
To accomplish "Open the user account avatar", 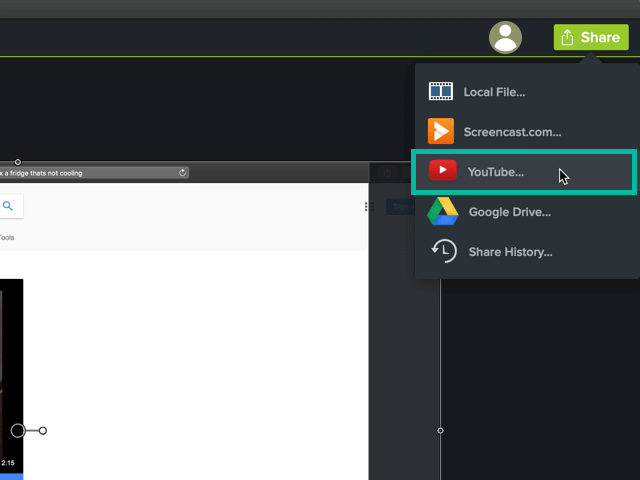I will click(505, 38).
